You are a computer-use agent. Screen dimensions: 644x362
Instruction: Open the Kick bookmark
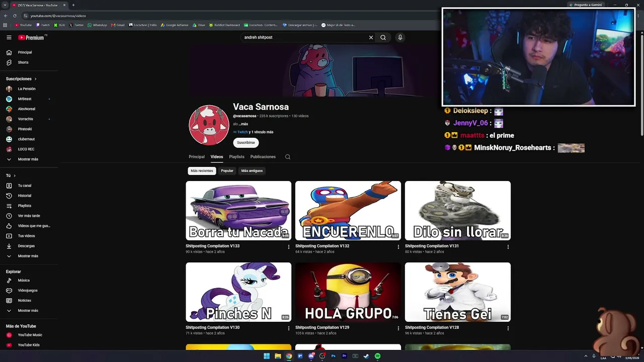point(60,25)
